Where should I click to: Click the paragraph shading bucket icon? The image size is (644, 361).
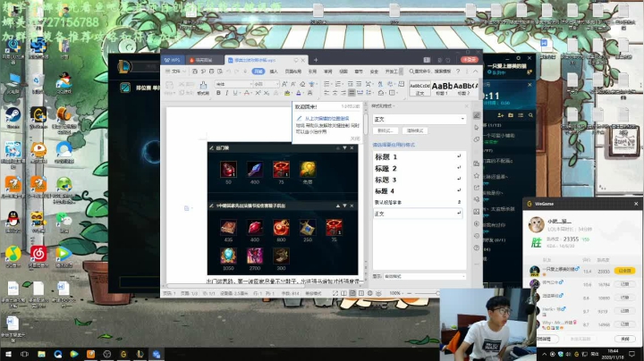[x=381, y=93]
